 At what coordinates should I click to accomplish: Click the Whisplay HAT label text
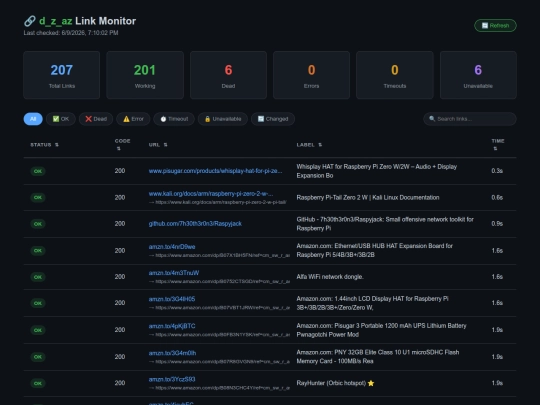[377, 171]
